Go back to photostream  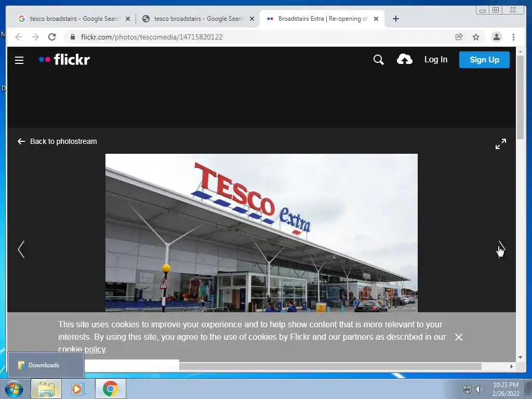pos(57,141)
